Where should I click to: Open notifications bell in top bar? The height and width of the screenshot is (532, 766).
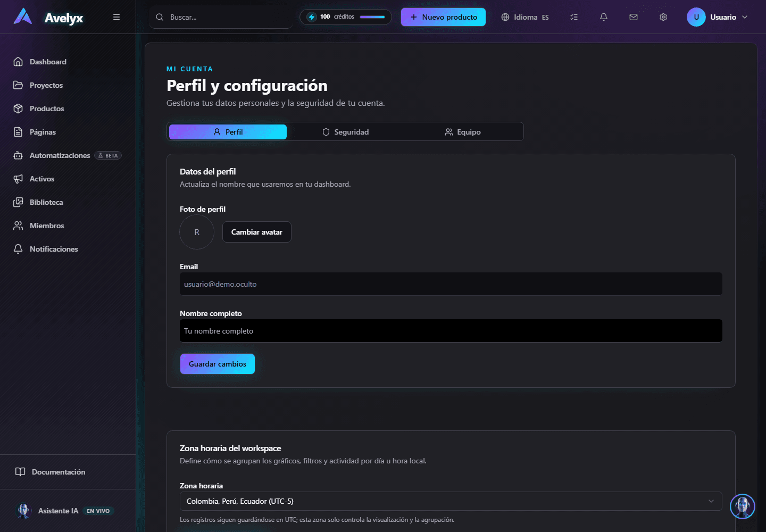click(x=604, y=17)
